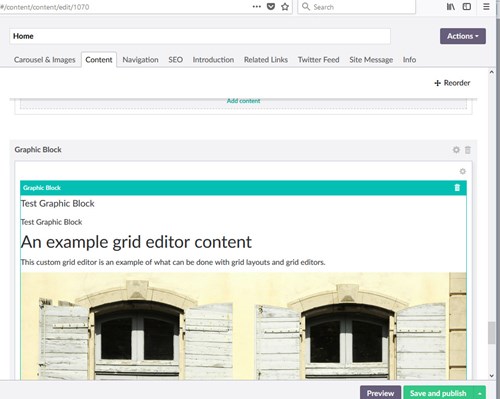500x399 pixels.
Task: Open Graphic Block row settings gear
Action: (x=456, y=150)
